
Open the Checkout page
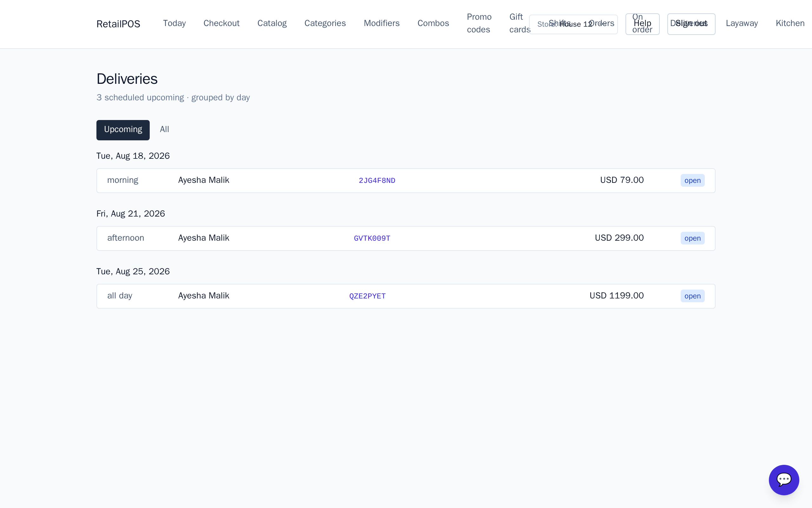point(221,23)
